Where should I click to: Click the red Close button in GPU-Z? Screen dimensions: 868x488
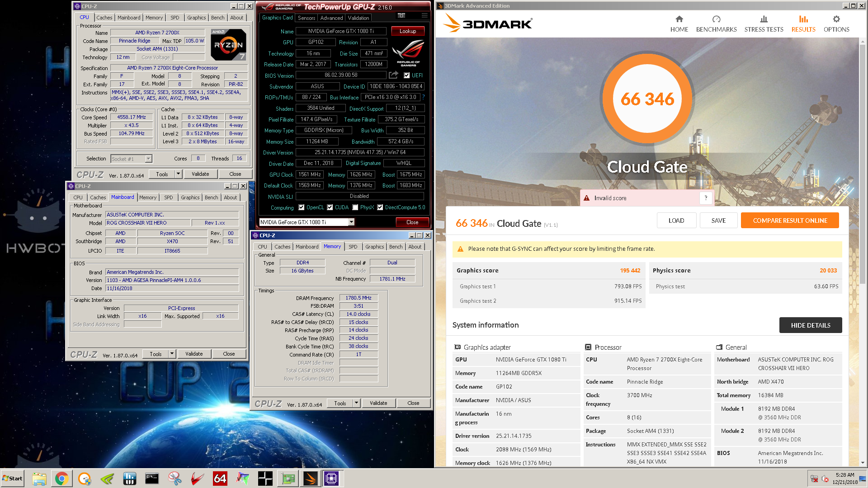pos(412,222)
